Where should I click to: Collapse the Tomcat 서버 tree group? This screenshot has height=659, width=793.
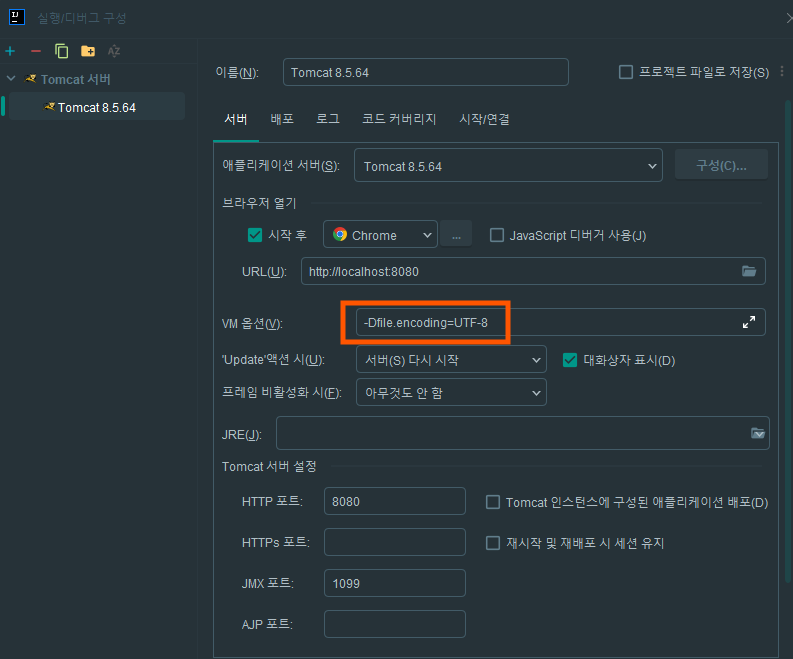(11, 79)
